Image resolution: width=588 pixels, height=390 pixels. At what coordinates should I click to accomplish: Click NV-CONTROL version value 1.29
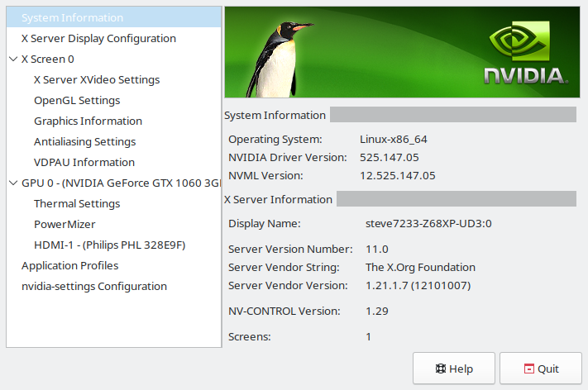pyautogui.click(x=377, y=312)
